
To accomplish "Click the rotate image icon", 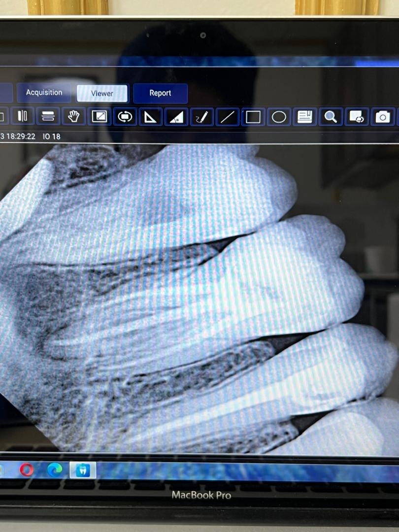I will coord(125,117).
